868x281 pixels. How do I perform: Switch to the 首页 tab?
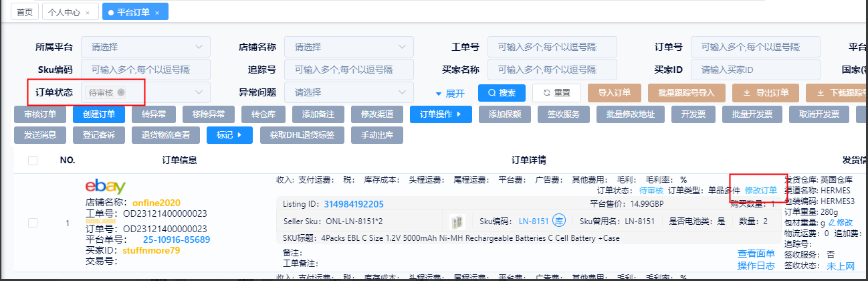tap(25, 13)
